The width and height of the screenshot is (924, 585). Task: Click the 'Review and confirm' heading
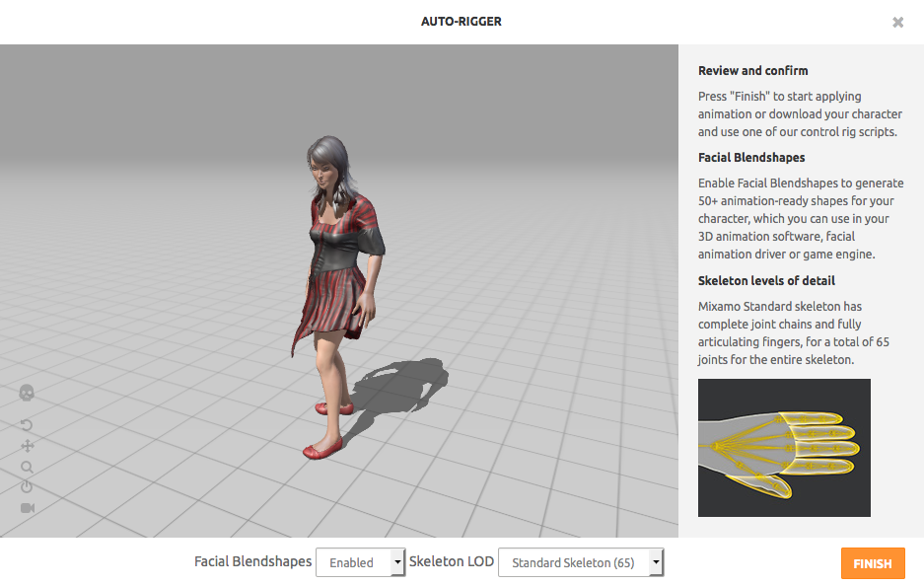753,71
